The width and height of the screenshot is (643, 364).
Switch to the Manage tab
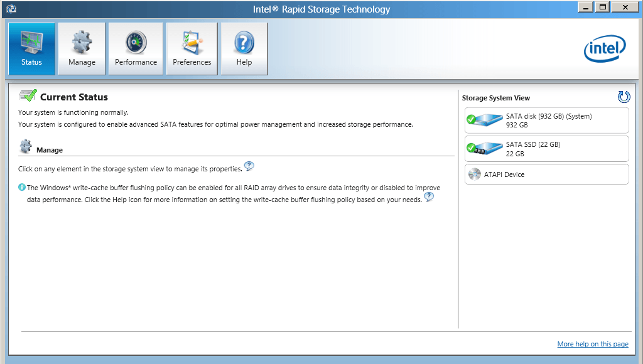82,49
